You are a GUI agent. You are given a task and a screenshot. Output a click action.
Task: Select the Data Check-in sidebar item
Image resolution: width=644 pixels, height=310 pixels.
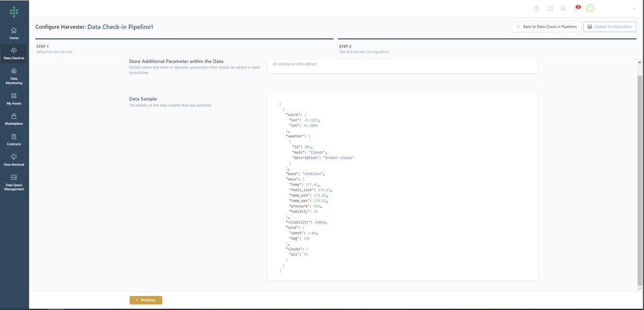(x=14, y=54)
